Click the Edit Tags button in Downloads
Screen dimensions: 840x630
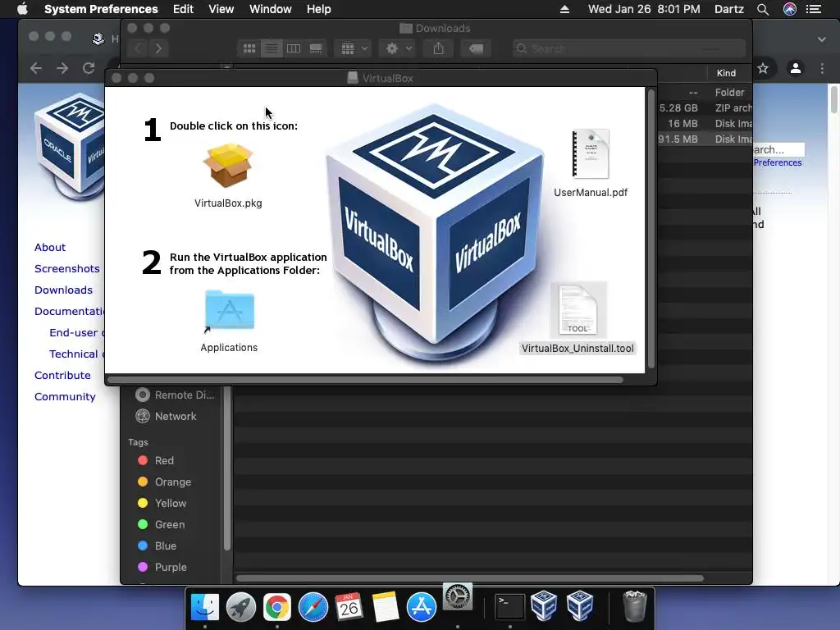coord(476,48)
